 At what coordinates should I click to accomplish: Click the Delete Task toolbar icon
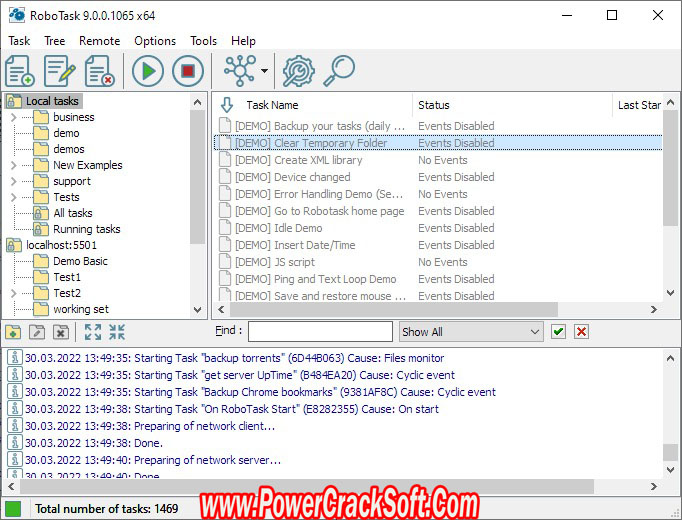(x=99, y=71)
